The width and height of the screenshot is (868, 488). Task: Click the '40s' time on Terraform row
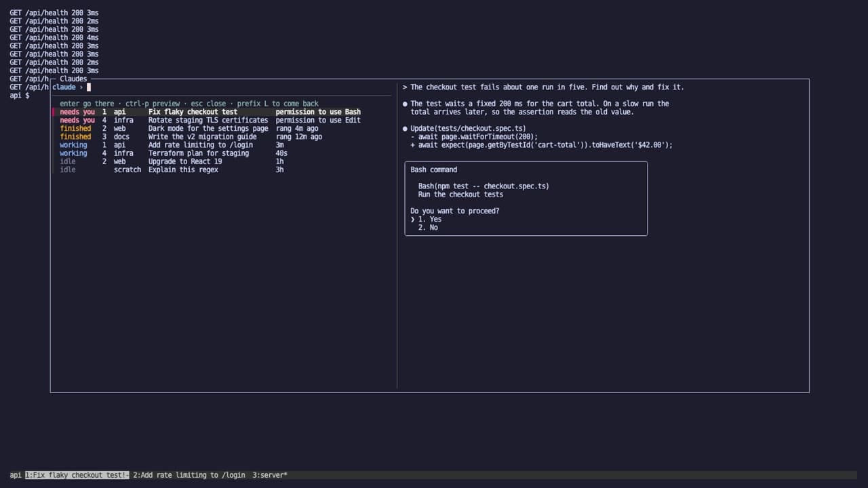(x=281, y=153)
